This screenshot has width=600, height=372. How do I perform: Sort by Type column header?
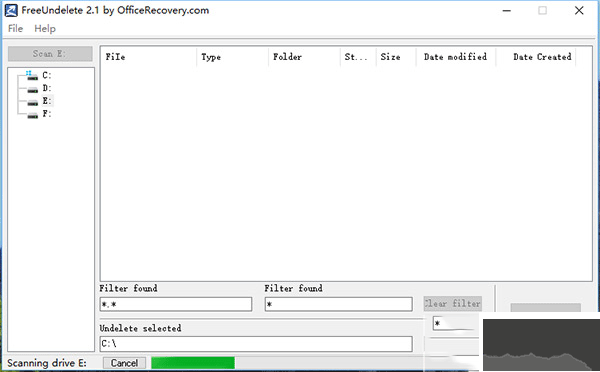(x=233, y=57)
